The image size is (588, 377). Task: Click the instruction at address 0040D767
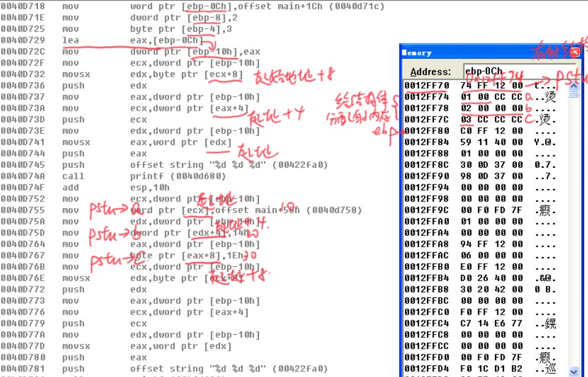click(x=153, y=256)
